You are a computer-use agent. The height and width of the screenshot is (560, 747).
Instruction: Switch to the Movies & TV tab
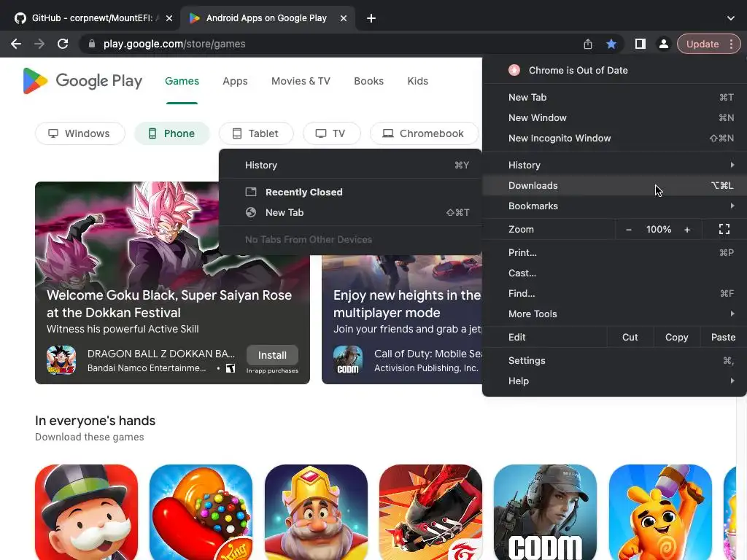coord(301,81)
